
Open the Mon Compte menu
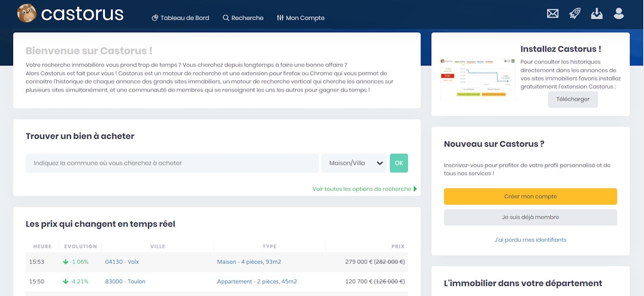point(300,18)
